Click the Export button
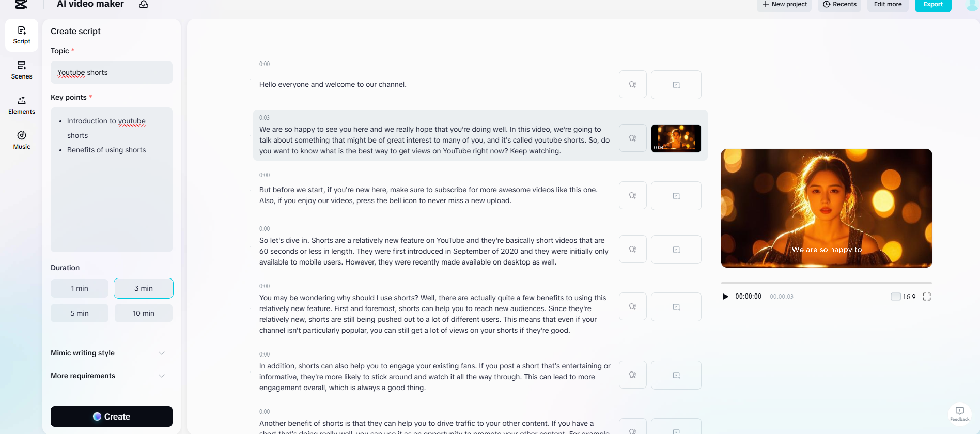980x434 pixels. (x=932, y=5)
